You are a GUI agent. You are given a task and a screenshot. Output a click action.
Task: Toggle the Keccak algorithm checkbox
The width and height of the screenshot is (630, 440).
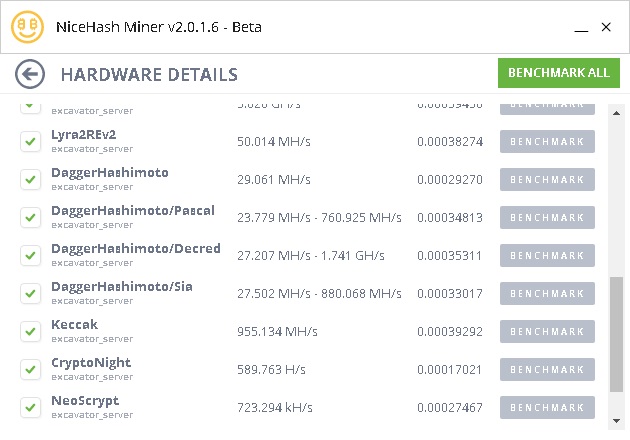click(31, 332)
